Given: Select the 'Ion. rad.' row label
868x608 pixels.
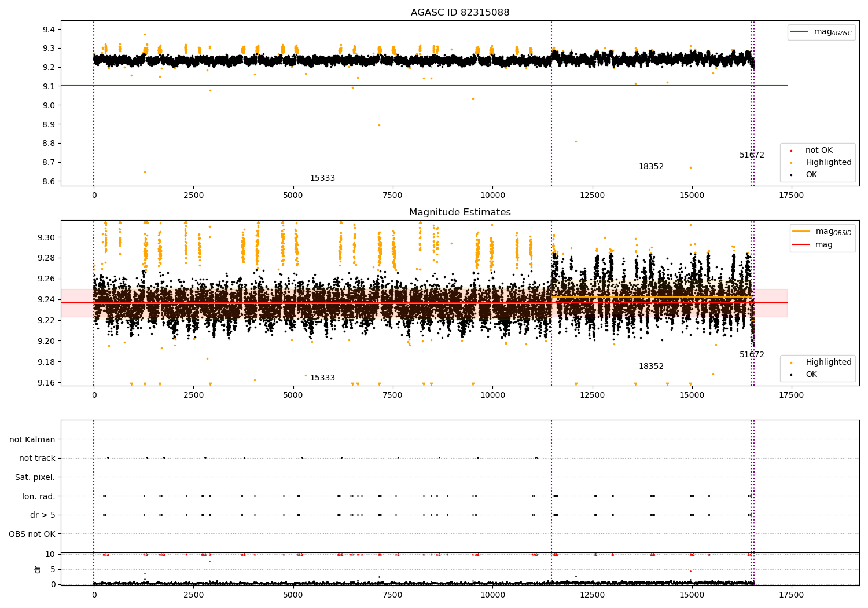Looking at the screenshot, I should point(38,496).
